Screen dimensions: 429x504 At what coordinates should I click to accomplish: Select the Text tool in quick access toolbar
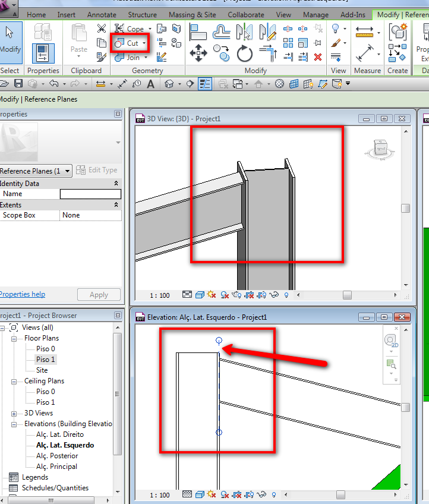pos(150,84)
